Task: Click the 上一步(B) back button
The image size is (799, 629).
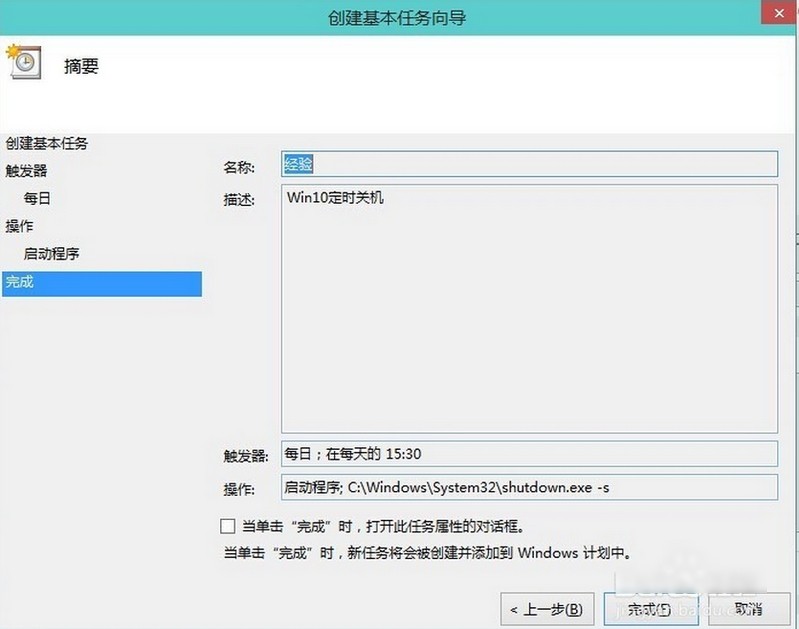Action: (x=547, y=609)
